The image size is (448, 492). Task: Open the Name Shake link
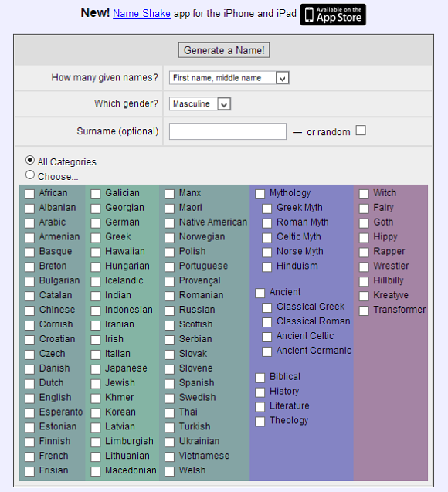click(141, 13)
